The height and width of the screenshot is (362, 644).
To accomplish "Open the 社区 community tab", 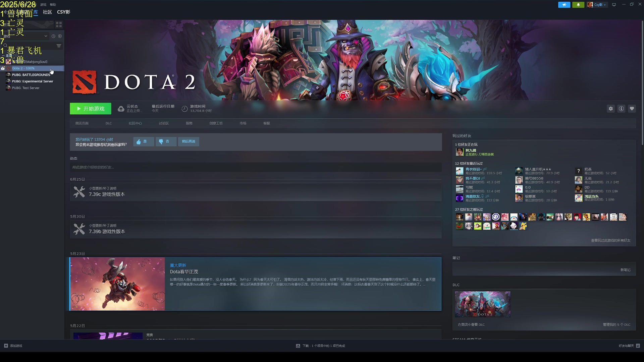I will (x=47, y=12).
